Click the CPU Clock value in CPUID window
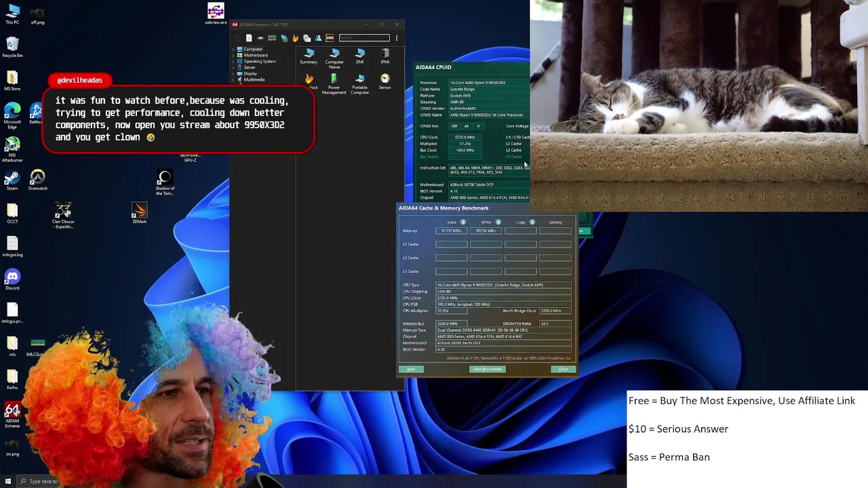868x488 pixels. [465, 138]
